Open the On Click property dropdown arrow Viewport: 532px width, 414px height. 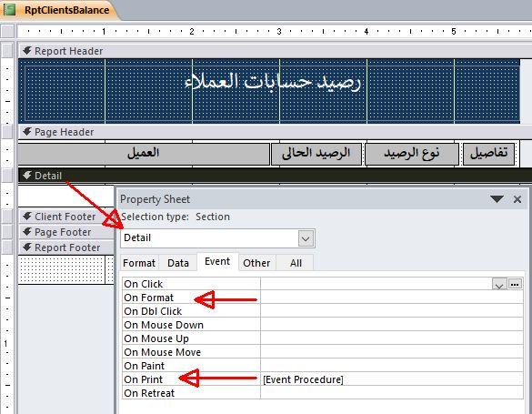[499, 284]
